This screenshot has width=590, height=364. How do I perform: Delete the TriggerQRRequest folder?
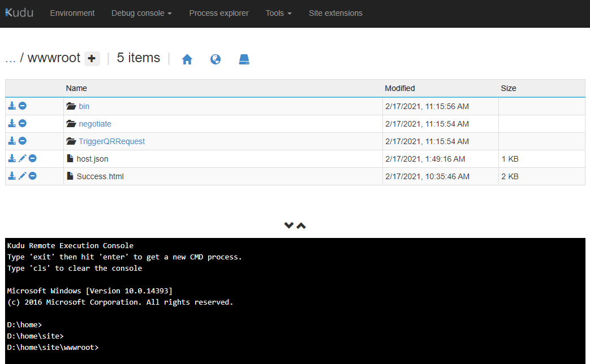[23, 141]
